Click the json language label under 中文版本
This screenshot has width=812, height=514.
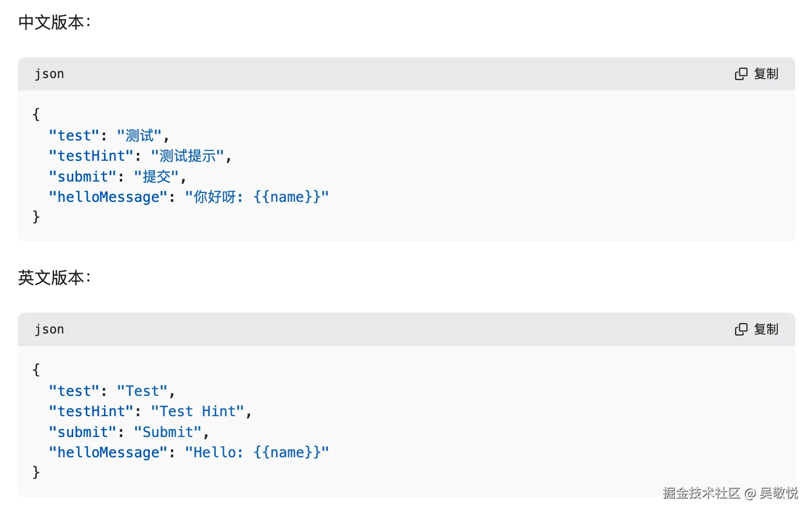(x=49, y=74)
